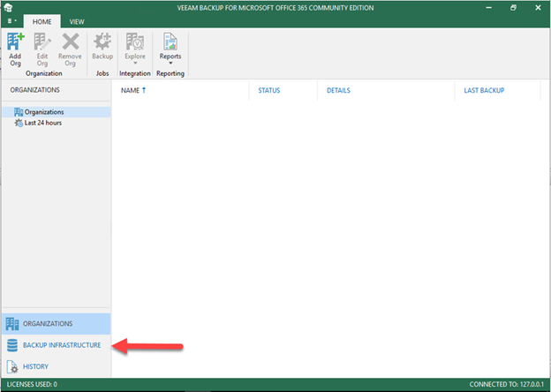Click the Backup Infrastructure database icon
This screenshot has width=551, height=392.
click(12, 345)
